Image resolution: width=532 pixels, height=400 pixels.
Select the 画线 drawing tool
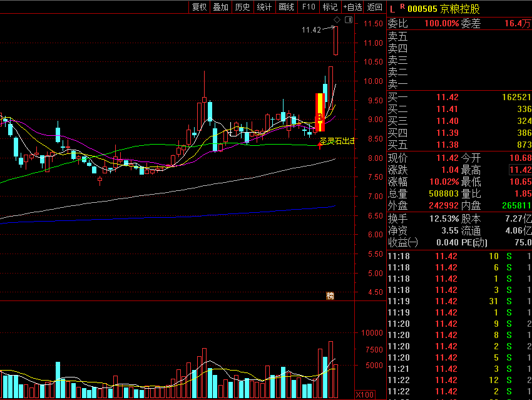pyautogui.click(x=287, y=7)
